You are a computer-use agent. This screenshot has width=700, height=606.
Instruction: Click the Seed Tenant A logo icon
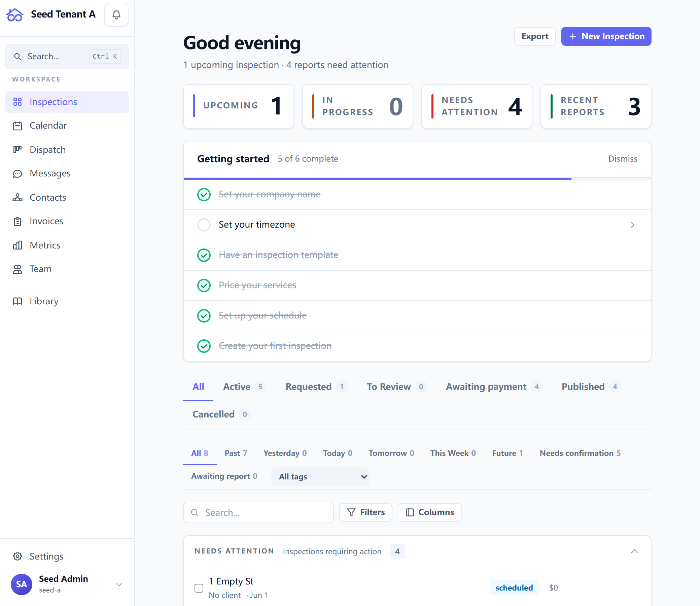(14, 15)
